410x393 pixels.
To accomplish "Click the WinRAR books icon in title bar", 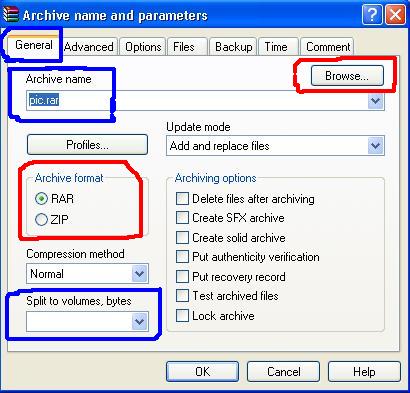I will tap(11, 15).
